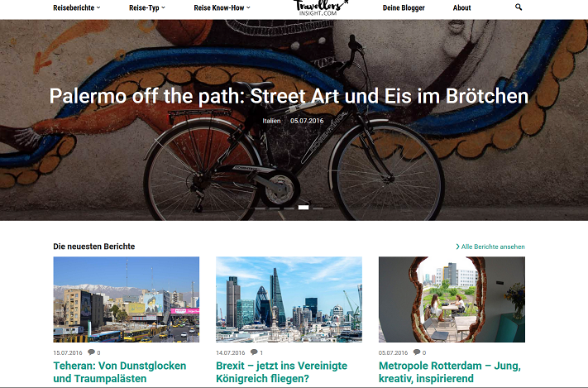Click the Italien category link
Viewport: 588px width, 388px height.
(x=271, y=121)
